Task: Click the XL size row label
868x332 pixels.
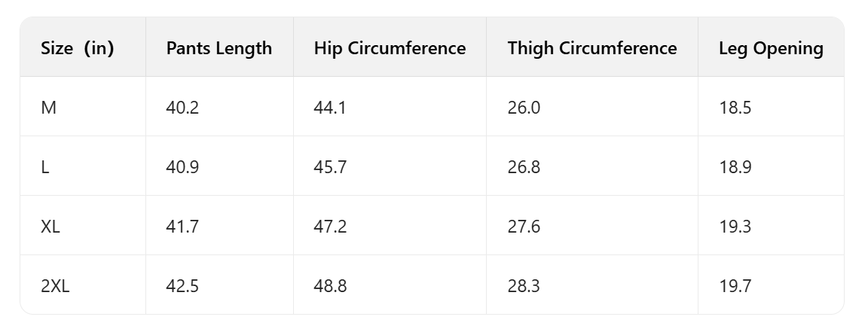Action: click(50, 227)
